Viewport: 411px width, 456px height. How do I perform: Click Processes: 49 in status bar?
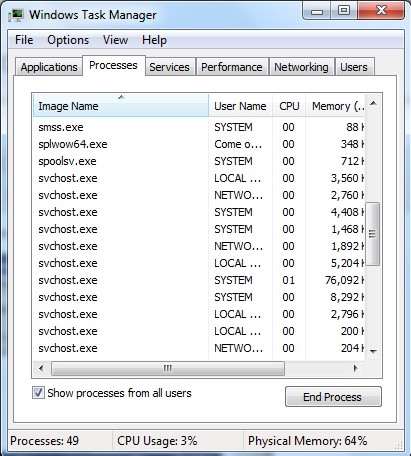tap(45, 441)
